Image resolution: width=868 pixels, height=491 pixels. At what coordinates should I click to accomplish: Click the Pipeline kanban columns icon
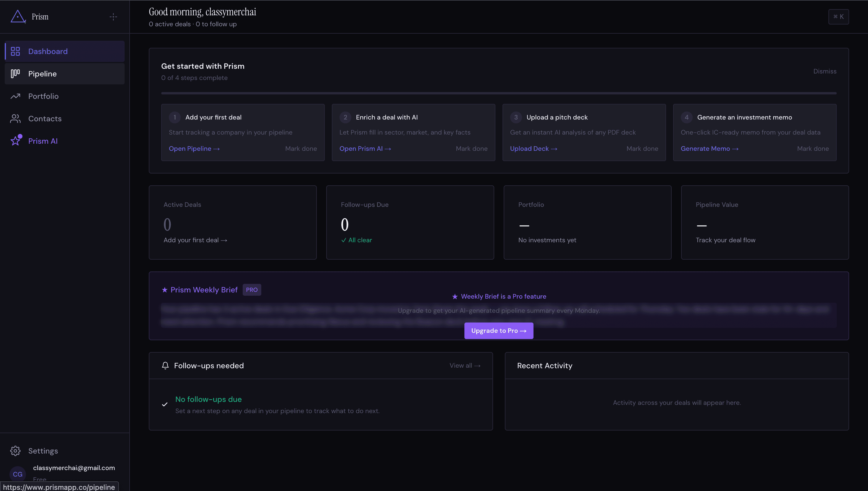(15, 73)
